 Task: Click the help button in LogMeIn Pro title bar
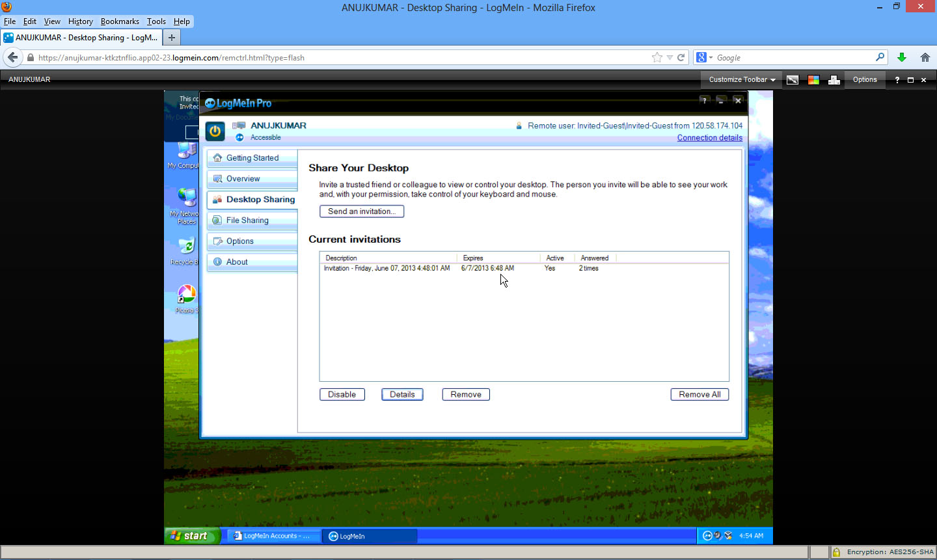coord(704,100)
